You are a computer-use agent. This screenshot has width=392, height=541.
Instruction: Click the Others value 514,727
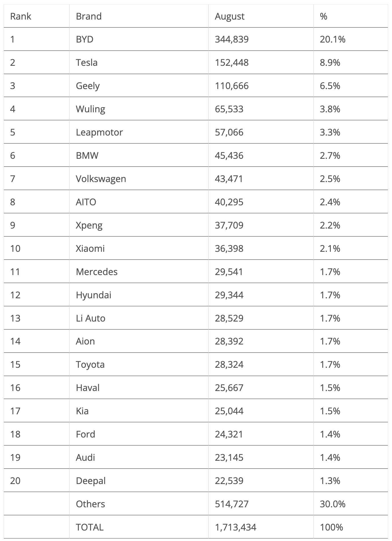[x=232, y=504]
